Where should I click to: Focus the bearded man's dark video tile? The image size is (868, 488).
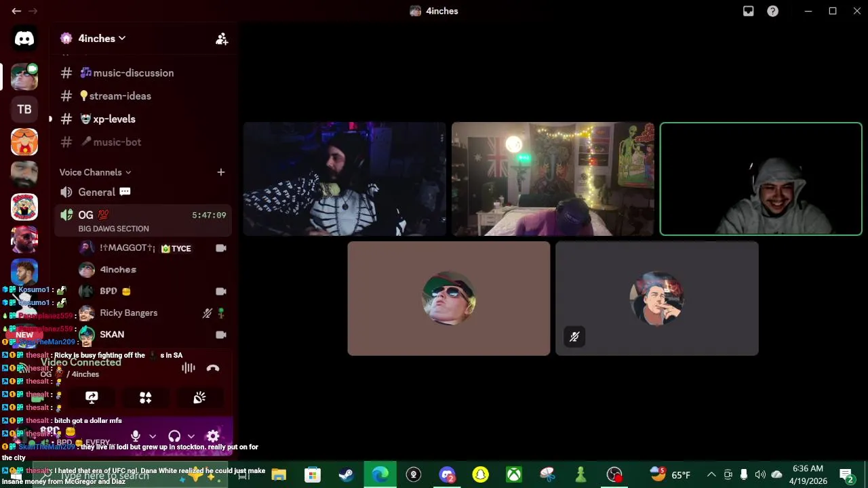[344, 179]
